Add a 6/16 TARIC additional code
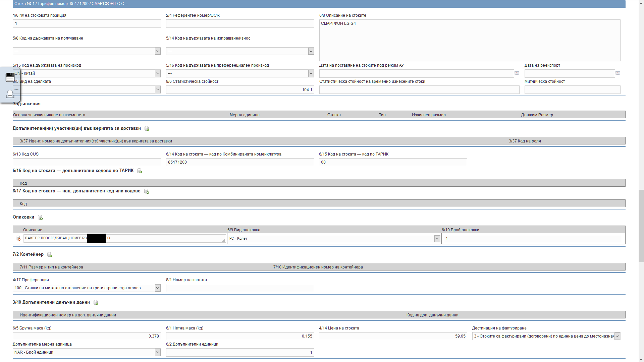 click(x=140, y=171)
